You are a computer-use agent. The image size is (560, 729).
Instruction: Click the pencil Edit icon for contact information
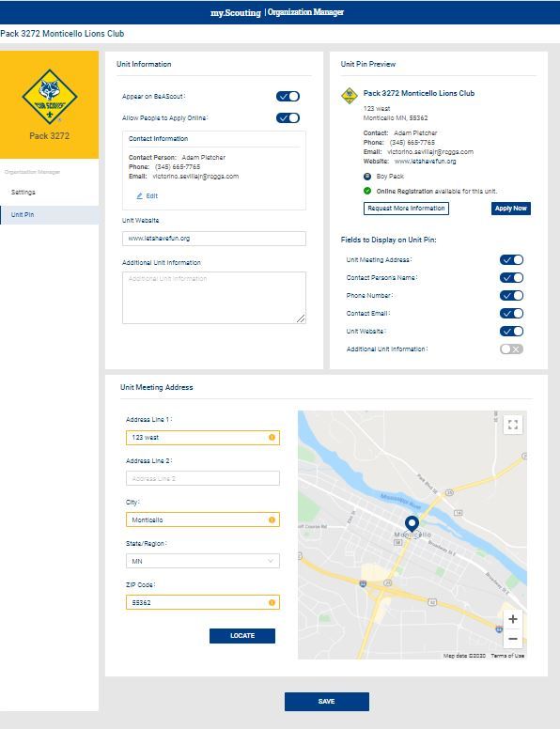click(x=140, y=196)
